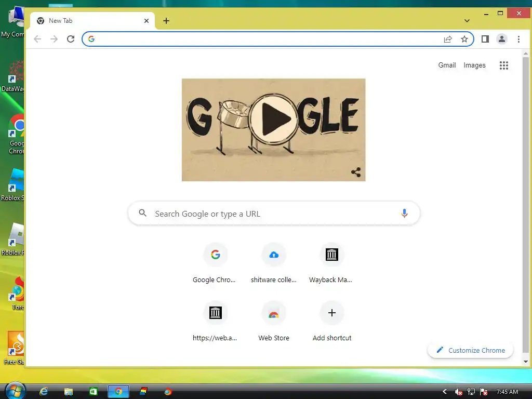Click the page scrollbar up arrow

point(526,54)
